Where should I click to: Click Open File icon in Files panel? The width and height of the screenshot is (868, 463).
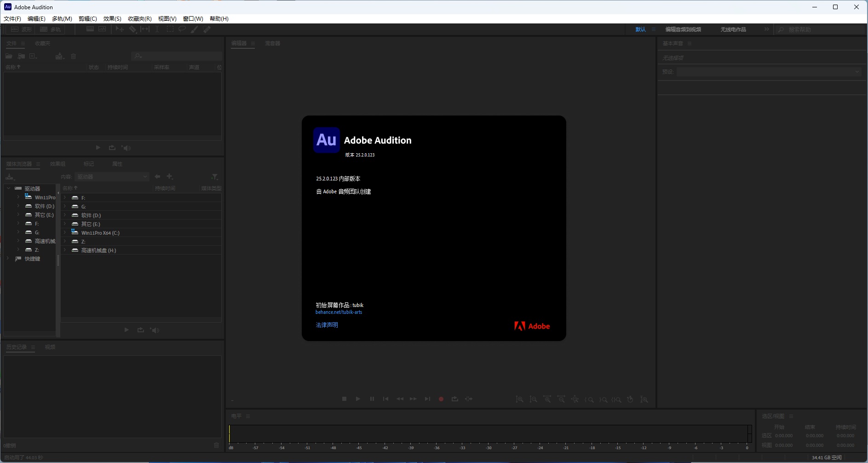click(9, 56)
